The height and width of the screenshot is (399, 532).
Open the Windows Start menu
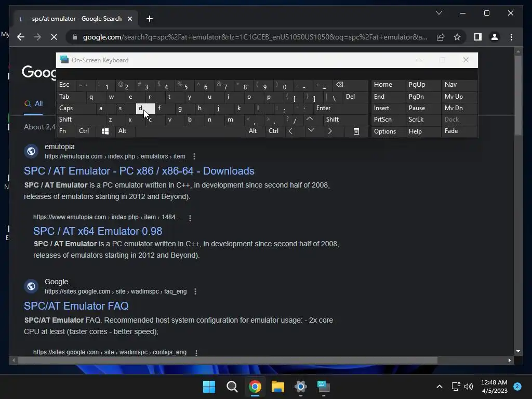209,387
